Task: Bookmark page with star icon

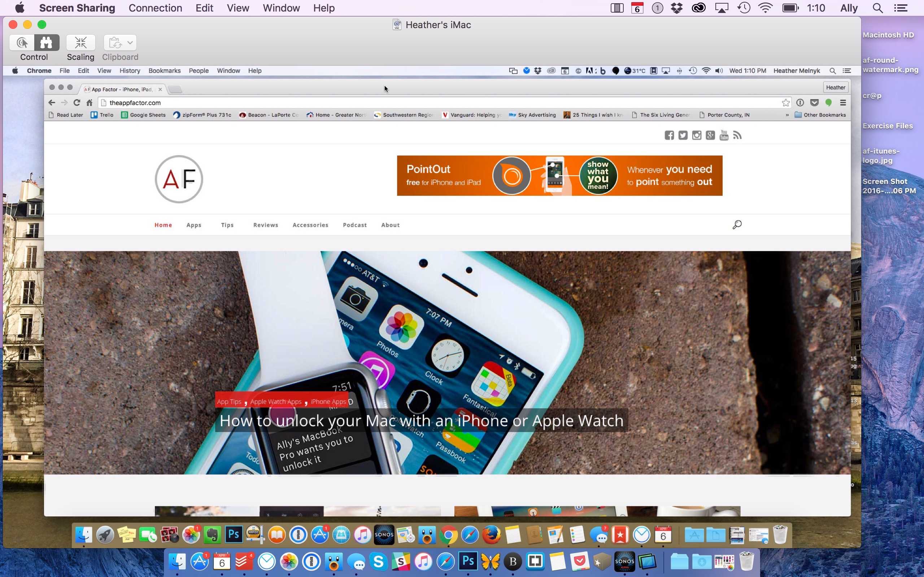Action: tap(785, 103)
